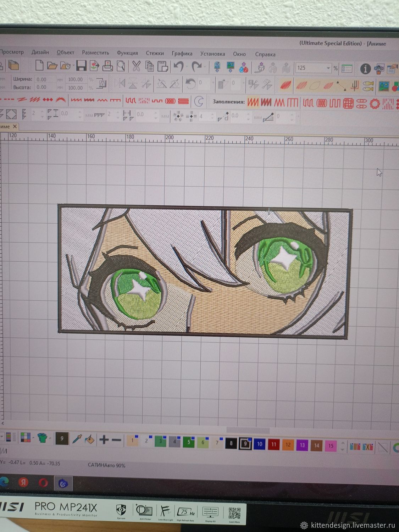Click the current color 9 indicator box
This screenshot has width=399, height=532.
point(62,438)
